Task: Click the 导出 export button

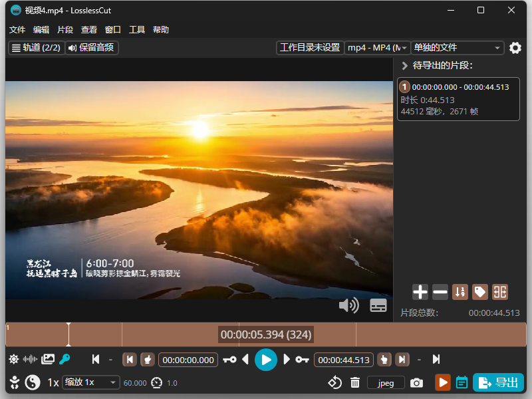Action: (498, 382)
